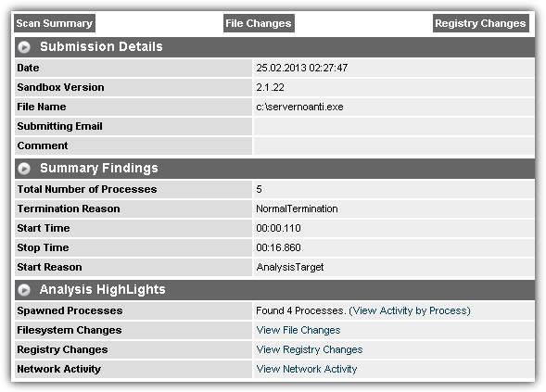Select the Stop Time value 00:16.860
The image size is (546, 392).
tap(279, 247)
